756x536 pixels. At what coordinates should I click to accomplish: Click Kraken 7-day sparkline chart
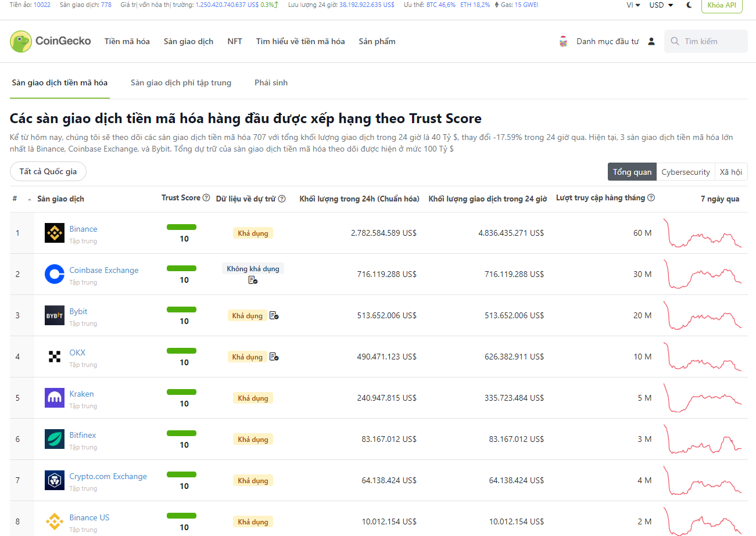tap(703, 398)
